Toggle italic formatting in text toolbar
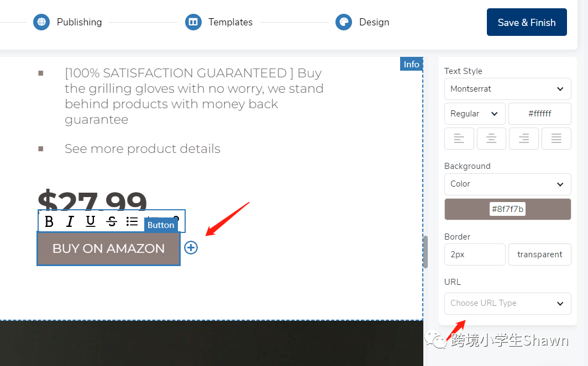Screen dimensions: 588x366 pyautogui.click(x=70, y=221)
